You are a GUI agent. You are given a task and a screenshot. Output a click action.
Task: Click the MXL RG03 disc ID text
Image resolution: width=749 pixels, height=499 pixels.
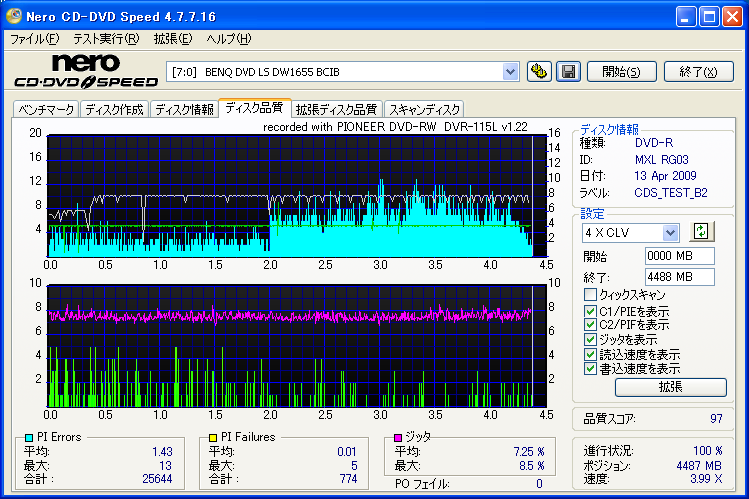click(x=662, y=159)
